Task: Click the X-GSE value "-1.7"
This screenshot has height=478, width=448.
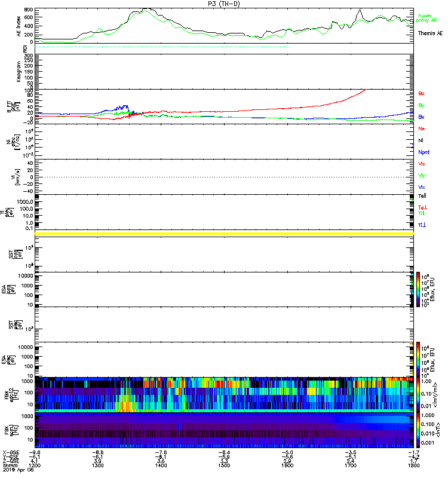Action: click(x=413, y=452)
